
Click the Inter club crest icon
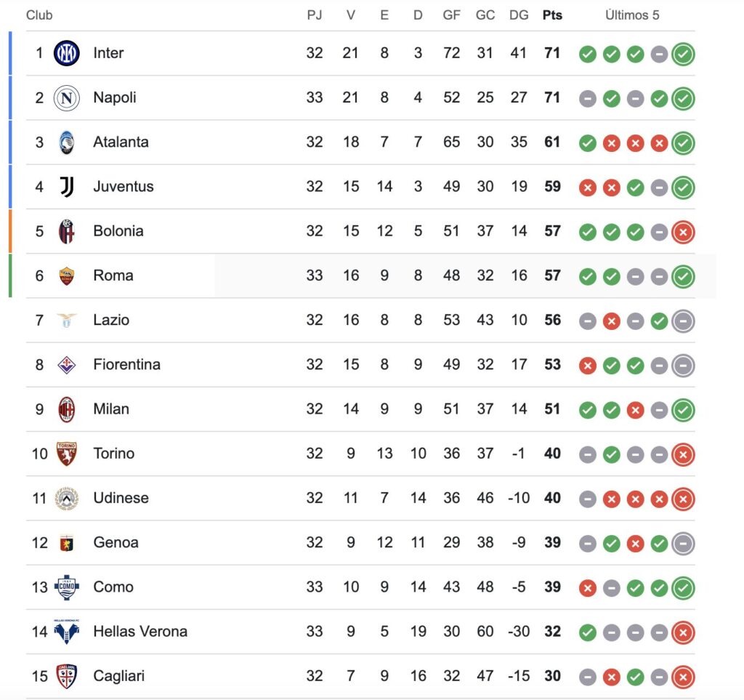click(66, 53)
